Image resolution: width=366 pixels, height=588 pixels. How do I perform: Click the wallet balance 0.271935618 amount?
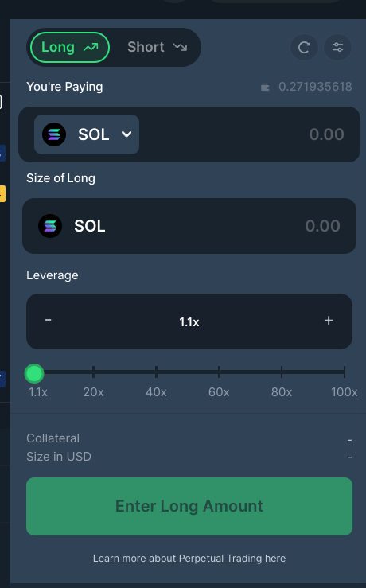pyautogui.click(x=315, y=87)
